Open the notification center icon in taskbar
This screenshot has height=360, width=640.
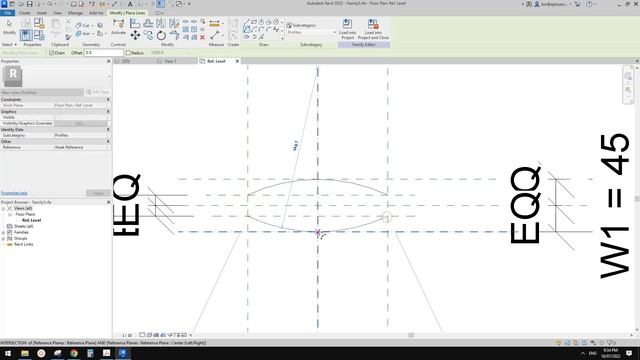click(x=629, y=353)
